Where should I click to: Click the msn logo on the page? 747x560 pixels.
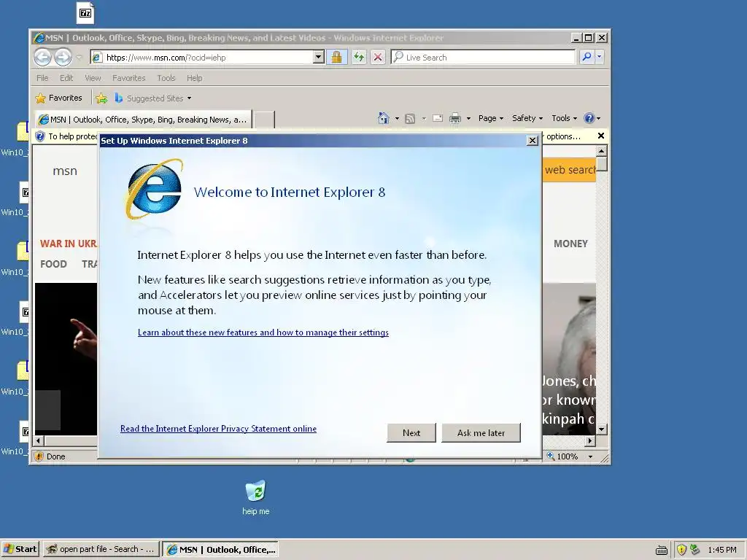(65, 171)
